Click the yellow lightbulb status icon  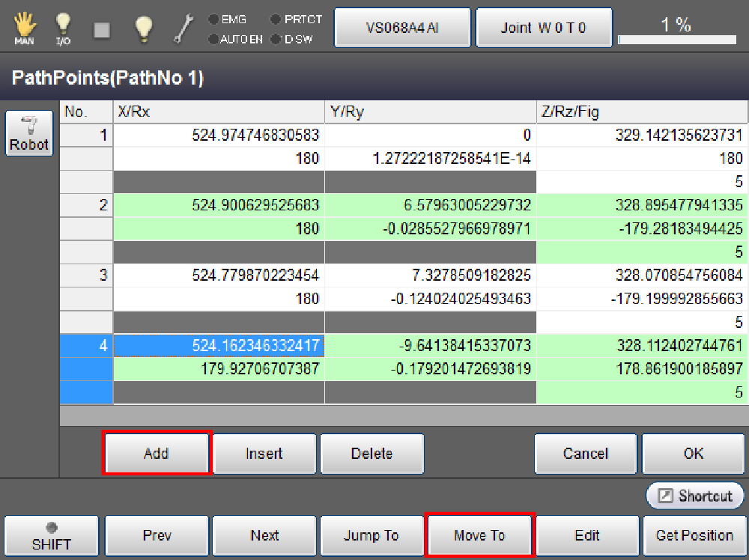tap(143, 28)
